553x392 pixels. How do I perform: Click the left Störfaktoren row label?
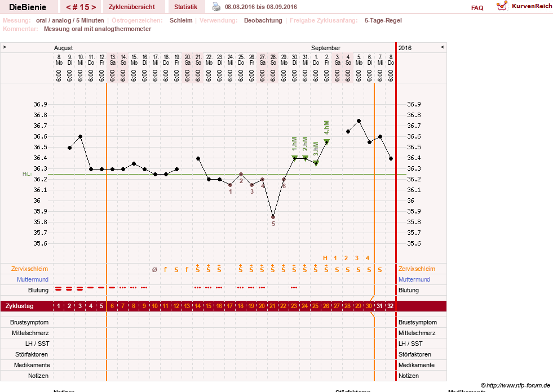[x=32, y=354]
